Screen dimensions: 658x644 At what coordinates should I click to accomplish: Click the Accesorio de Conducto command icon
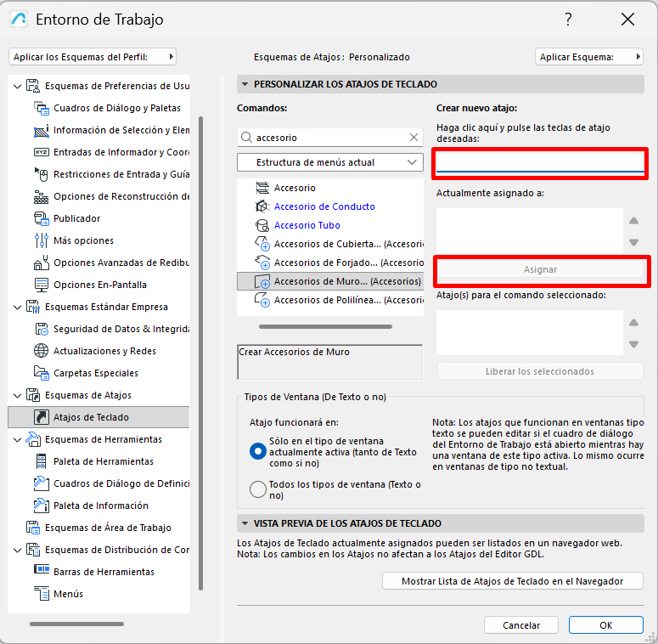coord(262,206)
